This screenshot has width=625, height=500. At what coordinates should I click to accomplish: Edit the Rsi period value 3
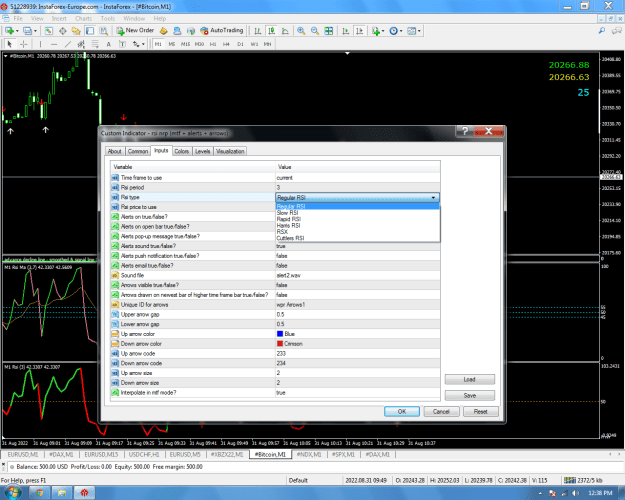358,187
